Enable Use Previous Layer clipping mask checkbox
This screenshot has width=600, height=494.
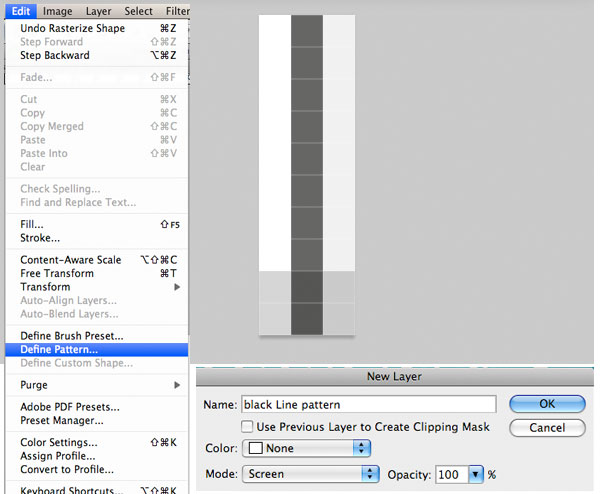(x=247, y=427)
